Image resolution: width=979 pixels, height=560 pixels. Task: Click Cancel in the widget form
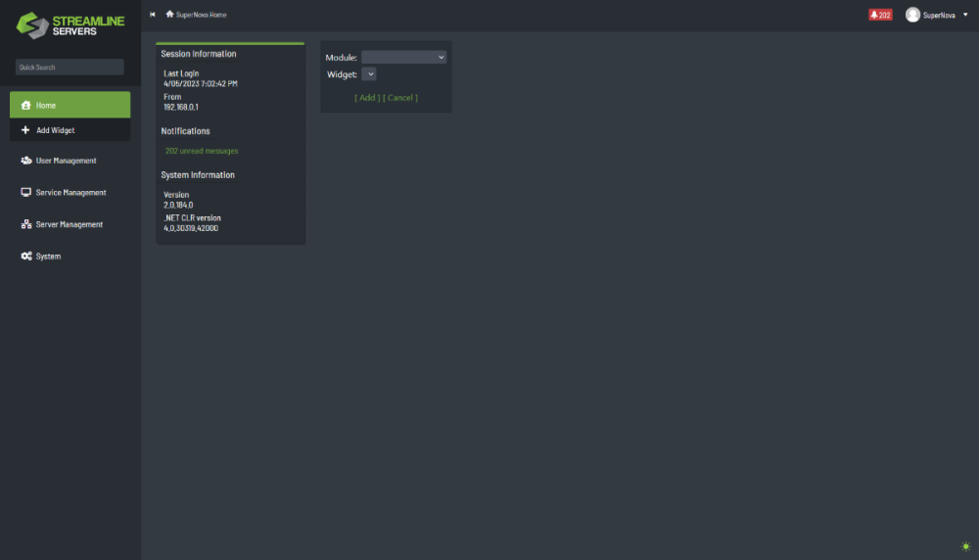pos(400,98)
